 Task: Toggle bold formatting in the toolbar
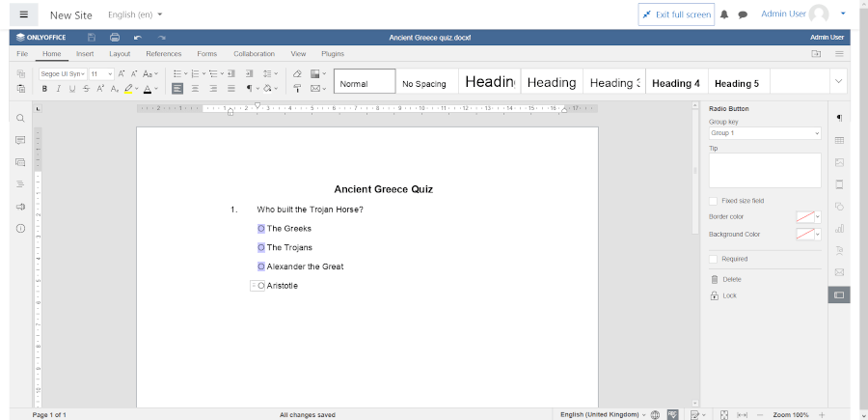(44, 89)
